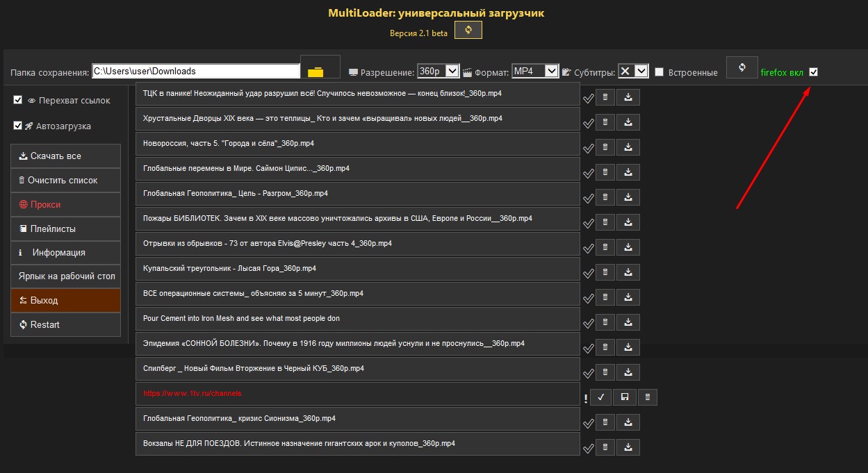
Task: Download 'Отрывки из обрывков - 73' file
Action: [x=628, y=247]
